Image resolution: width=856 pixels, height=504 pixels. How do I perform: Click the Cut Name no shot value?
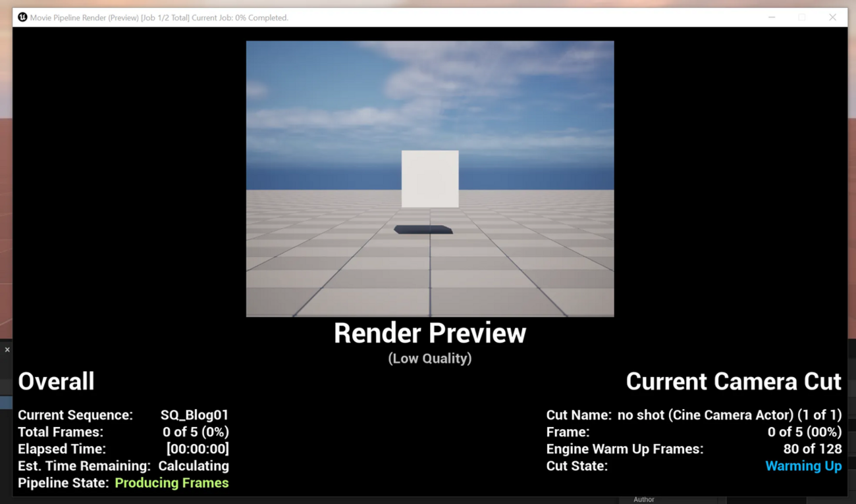click(x=729, y=415)
